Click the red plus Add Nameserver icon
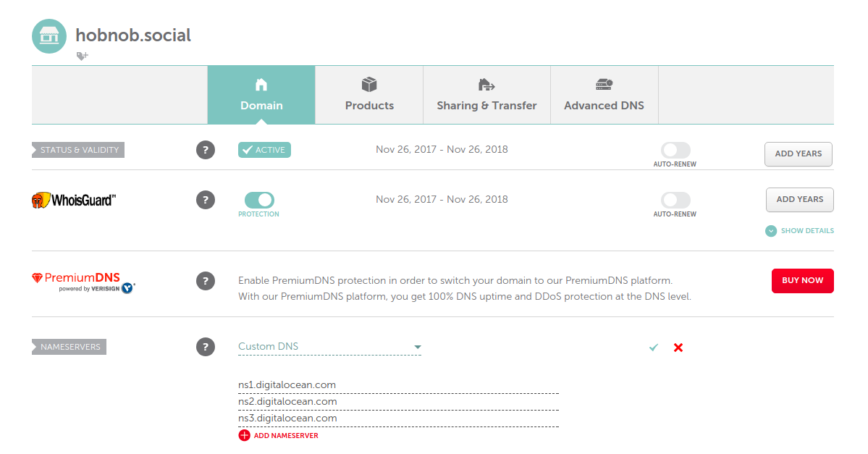Image resolution: width=868 pixels, height=454 pixels. [x=244, y=435]
